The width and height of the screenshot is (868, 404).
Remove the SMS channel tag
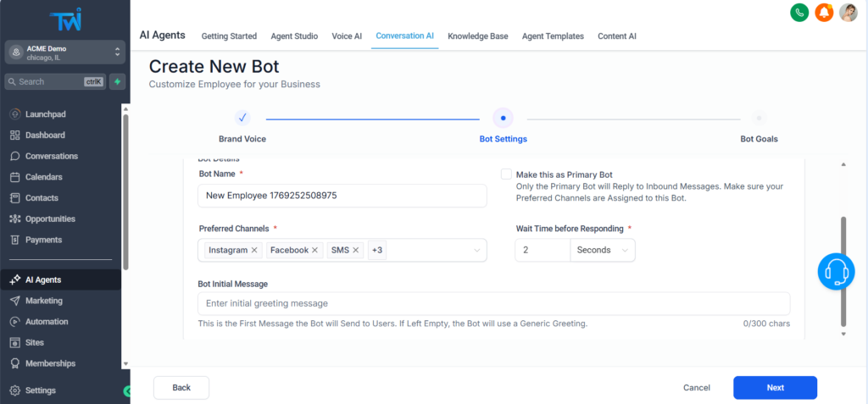356,251
